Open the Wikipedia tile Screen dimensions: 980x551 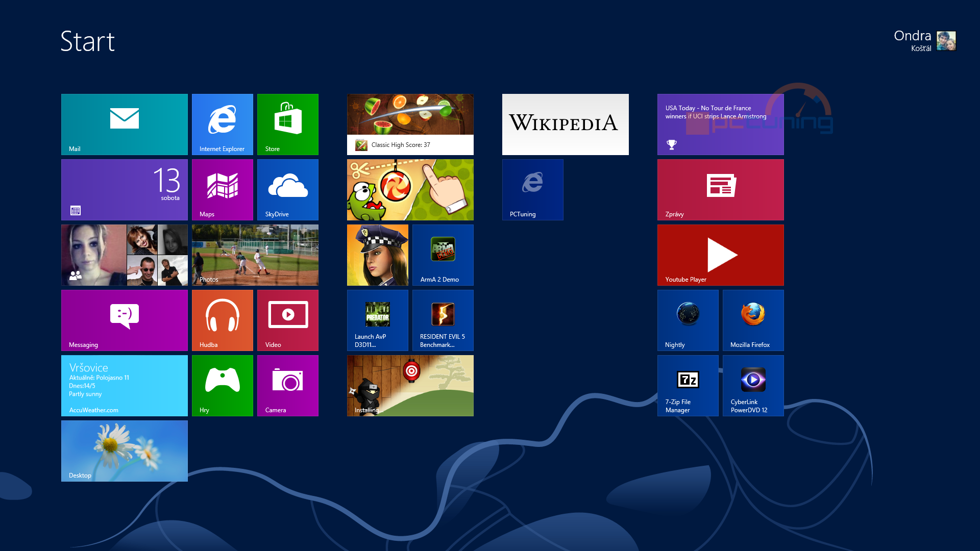pos(566,124)
